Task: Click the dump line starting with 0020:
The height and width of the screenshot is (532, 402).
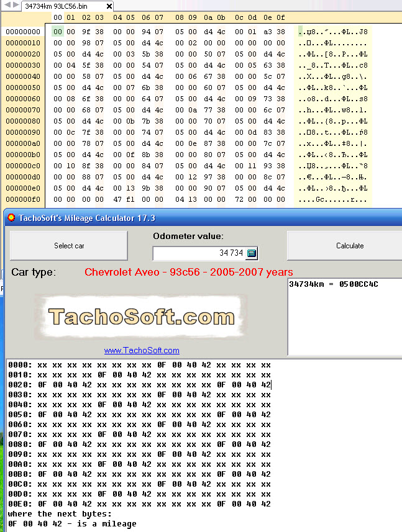Action: (140, 385)
